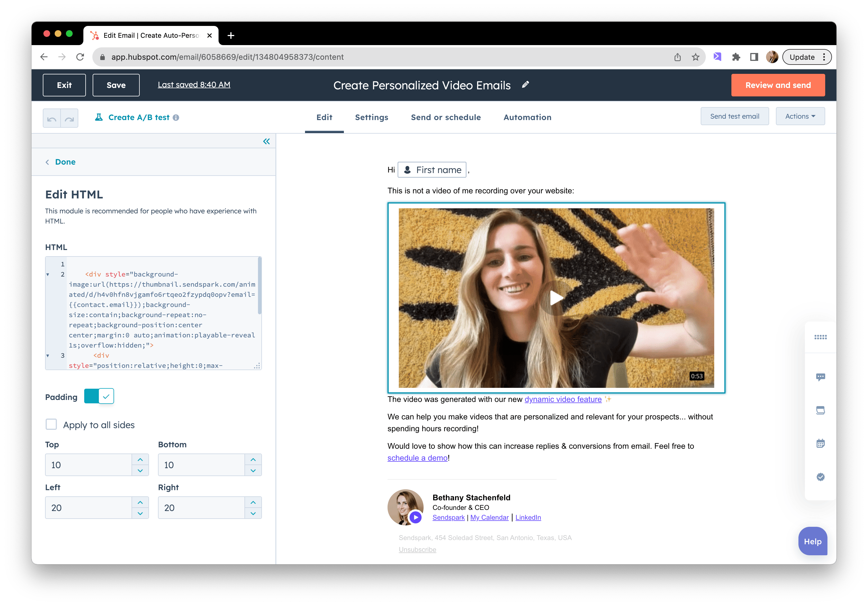The height and width of the screenshot is (606, 868).
Task: Click the Create A/B test flask icon
Action: [x=99, y=117]
